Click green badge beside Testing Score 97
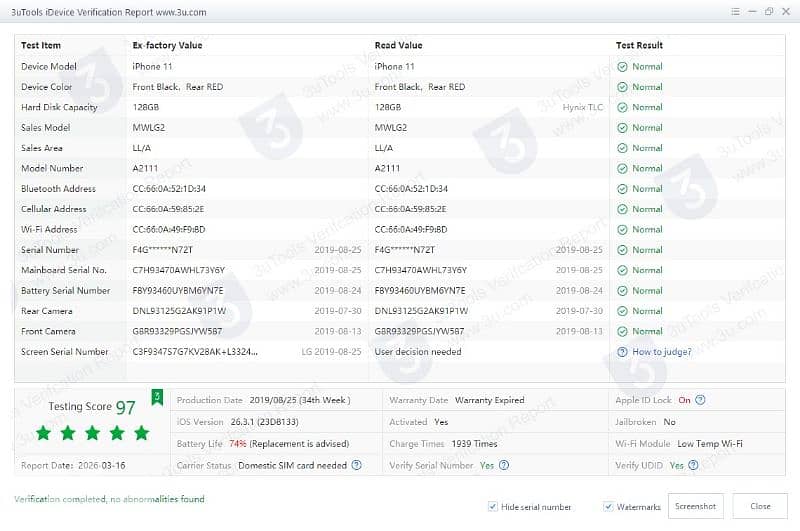 (156, 398)
